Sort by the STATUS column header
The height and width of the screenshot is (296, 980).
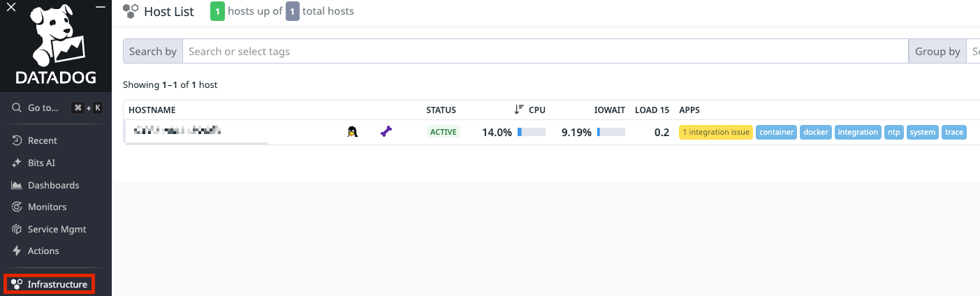441,110
